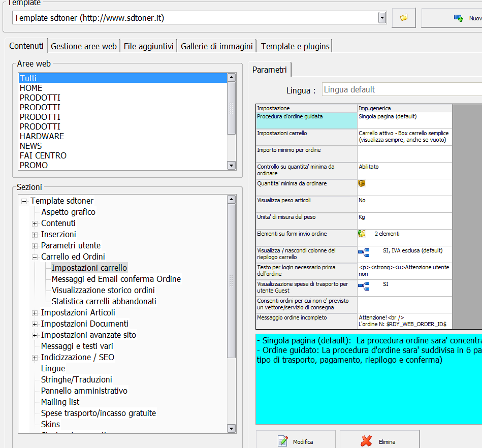The height and width of the screenshot is (448, 482).
Task: Select Skins tree item
Action: coord(50,424)
